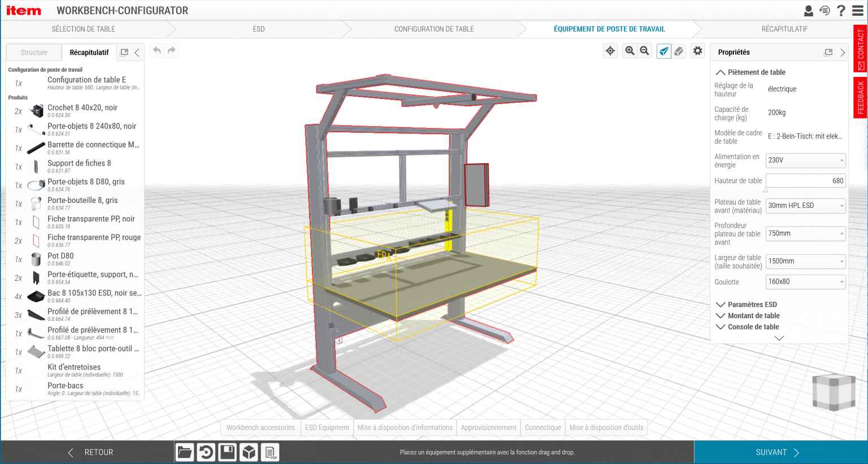
Task: Zoom in on the workbench model
Action: click(630, 51)
